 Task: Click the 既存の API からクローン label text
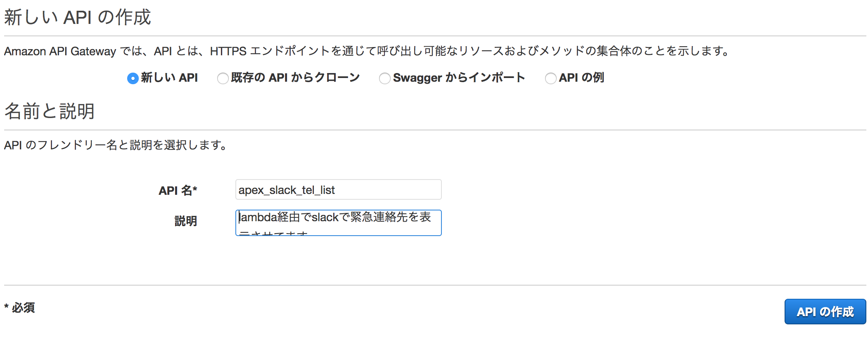click(x=295, y=78)
